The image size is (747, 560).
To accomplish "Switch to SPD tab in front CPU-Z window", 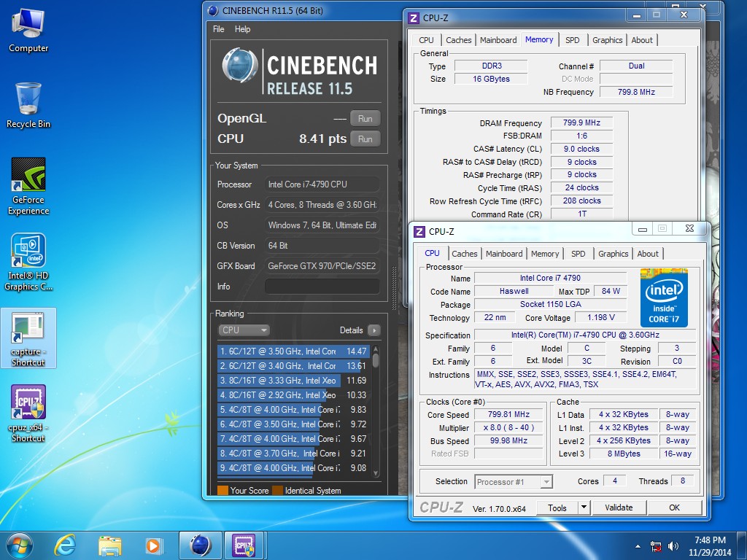I will click(x=578, y=254).
